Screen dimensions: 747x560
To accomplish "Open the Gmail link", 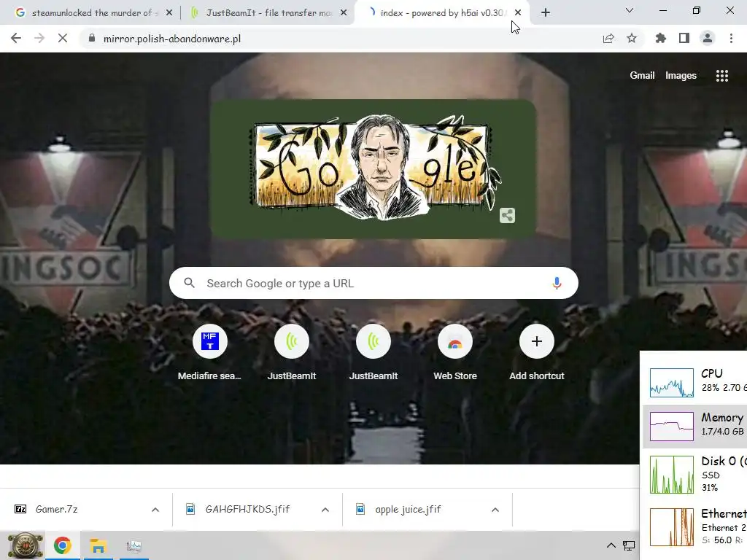I will [x=642, y=75].
